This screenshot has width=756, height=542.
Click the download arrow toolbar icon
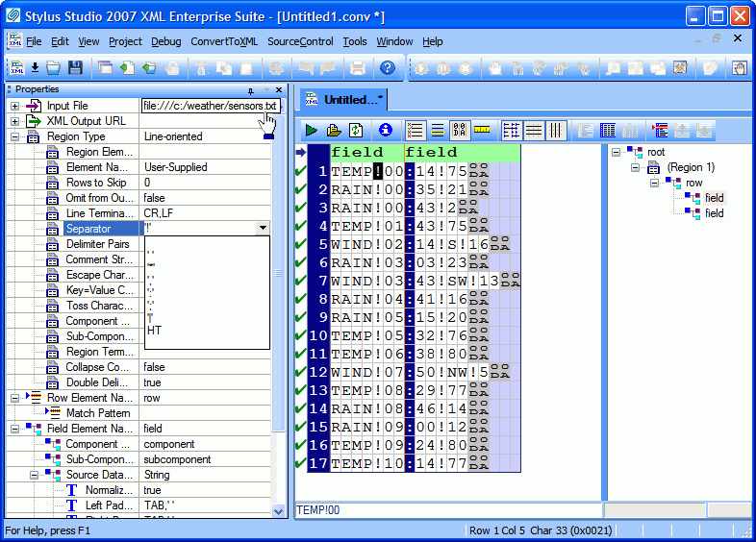35,68
